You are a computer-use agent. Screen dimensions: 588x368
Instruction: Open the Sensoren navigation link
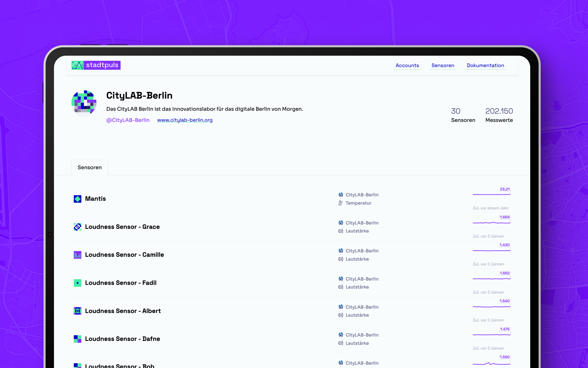443,65
